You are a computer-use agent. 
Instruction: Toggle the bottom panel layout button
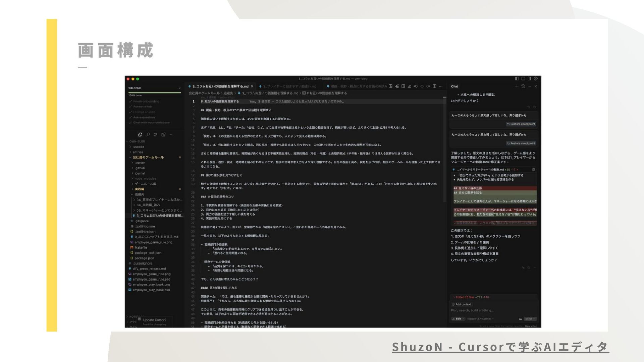click(523, 79)
